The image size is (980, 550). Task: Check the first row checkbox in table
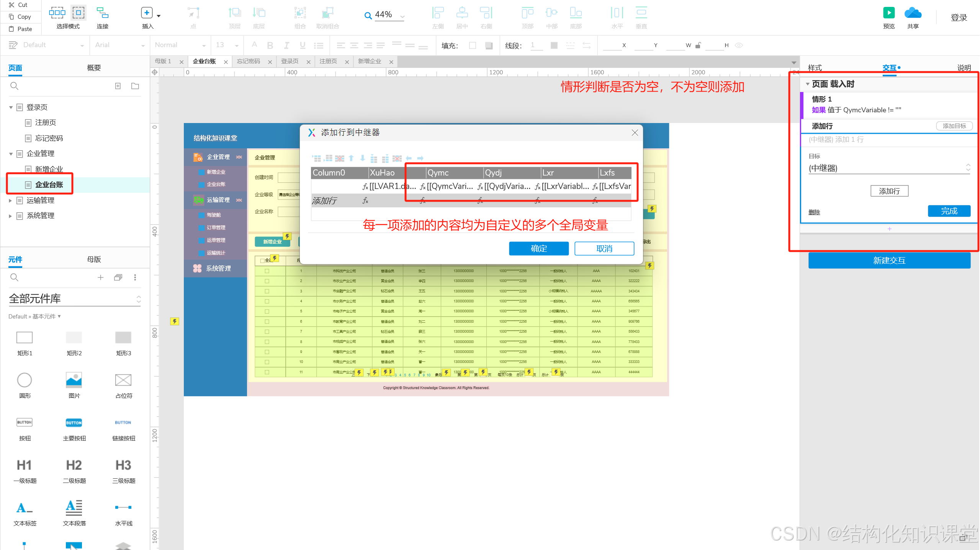point(267,271)
